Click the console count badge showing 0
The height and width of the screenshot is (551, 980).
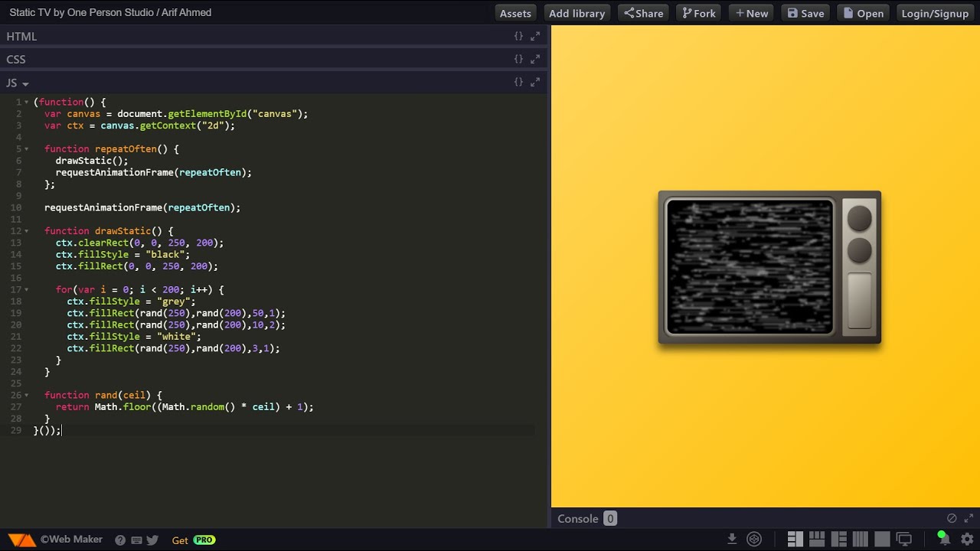[610, 518]
